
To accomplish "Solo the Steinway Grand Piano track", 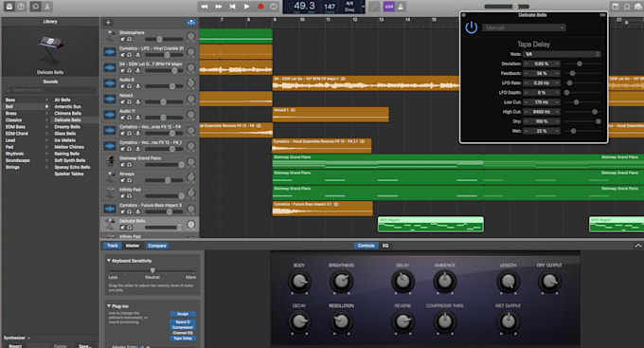I will [130, 165].
